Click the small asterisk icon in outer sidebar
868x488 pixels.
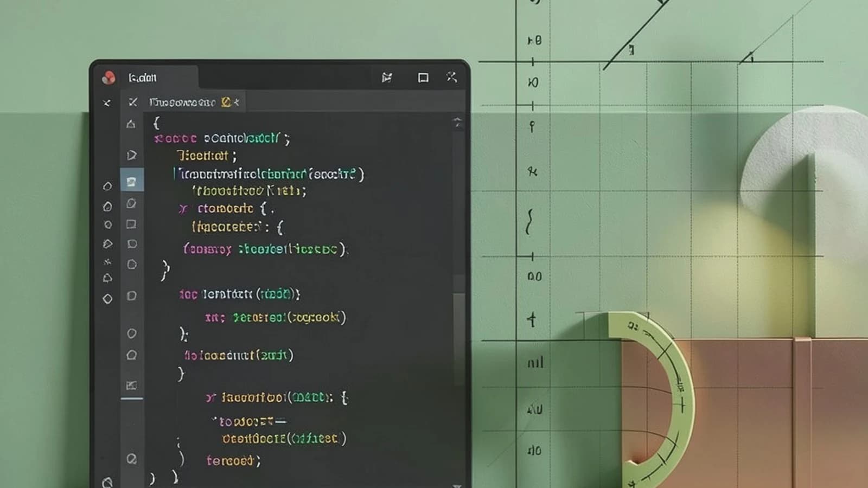pos(107,262)
